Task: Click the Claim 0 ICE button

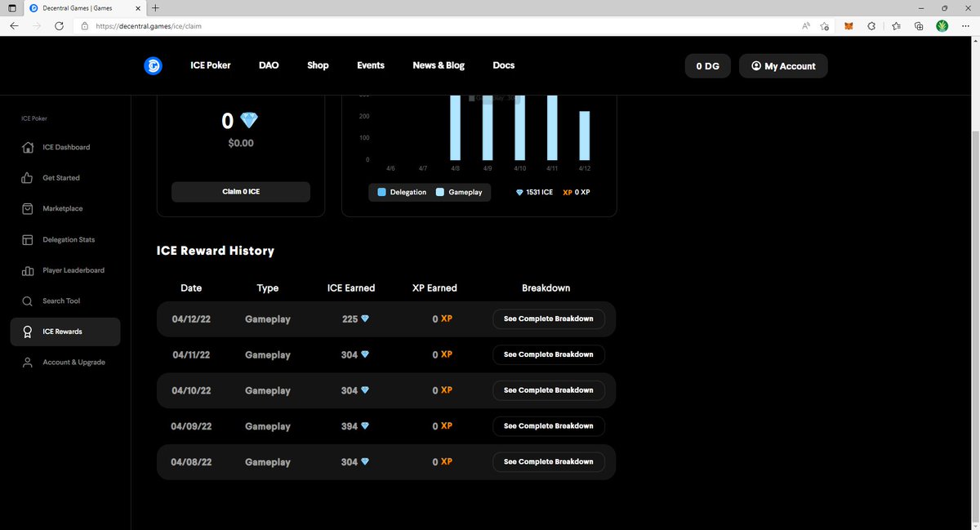Action: coord(241,192)
